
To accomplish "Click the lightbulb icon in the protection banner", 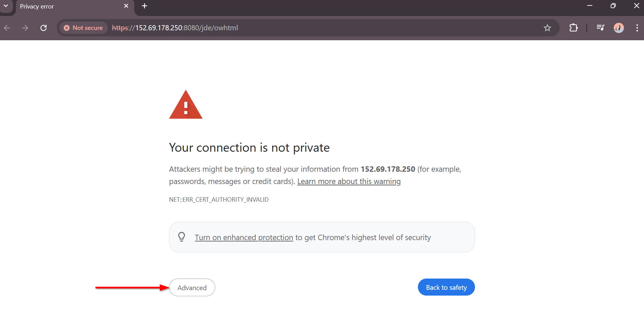I will click(182, 237).
